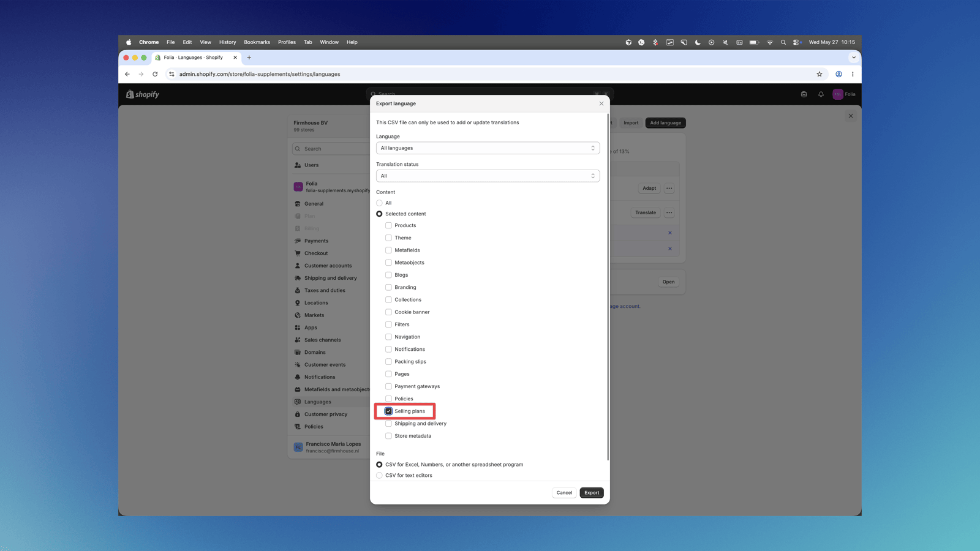980x551 pixels.
Task: Check the Theme checkbox
Action: (388, 238)
